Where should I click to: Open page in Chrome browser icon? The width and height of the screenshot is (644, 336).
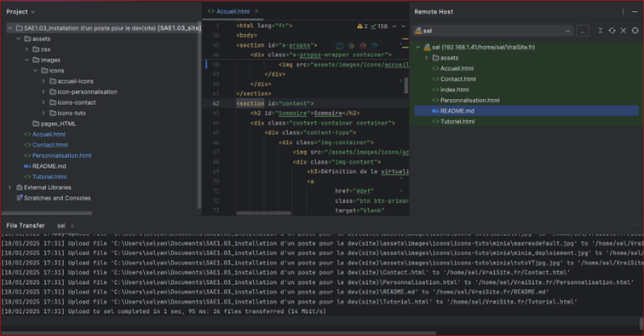pyautogui.click(x=351, y=45)
